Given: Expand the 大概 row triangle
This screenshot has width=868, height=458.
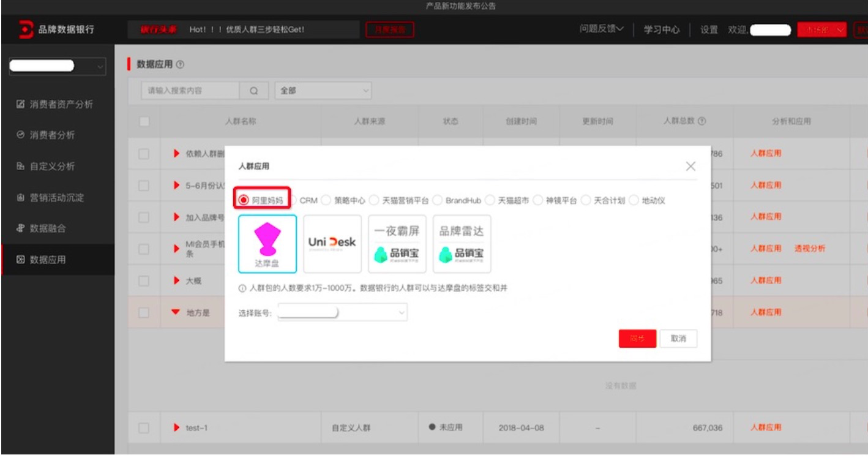Looking at the screenshot, I should (177, 281).
